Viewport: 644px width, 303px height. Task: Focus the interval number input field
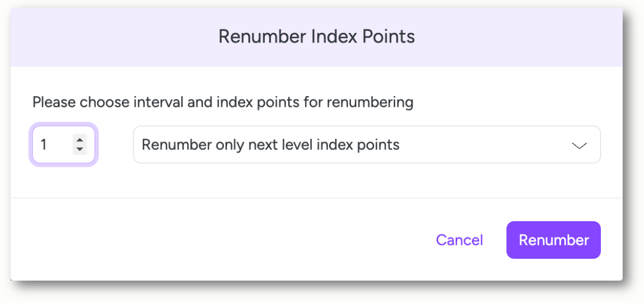pos(64,145)
